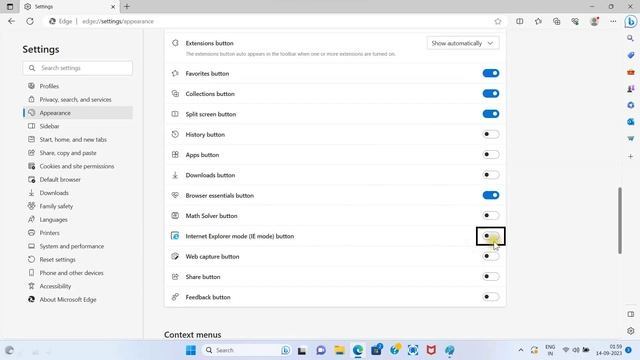Turn off the Split screen button toggle

[491, 114]
